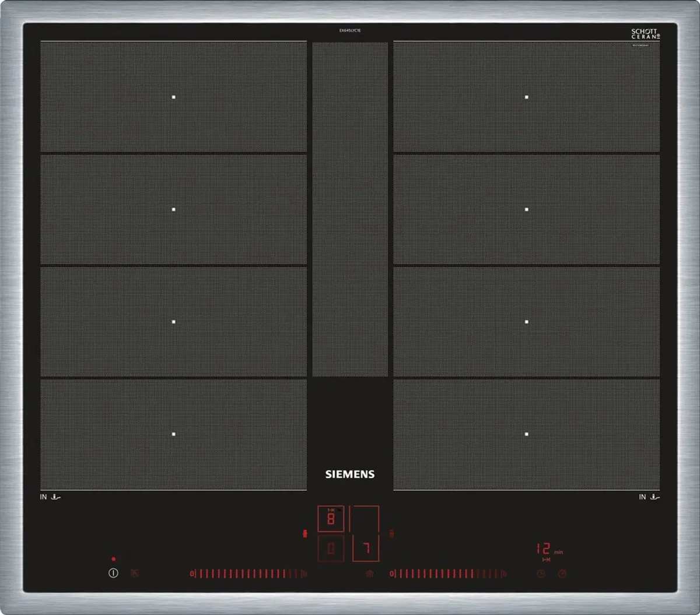Tap the childproof lock icon beside power

(x=135, y=574)
